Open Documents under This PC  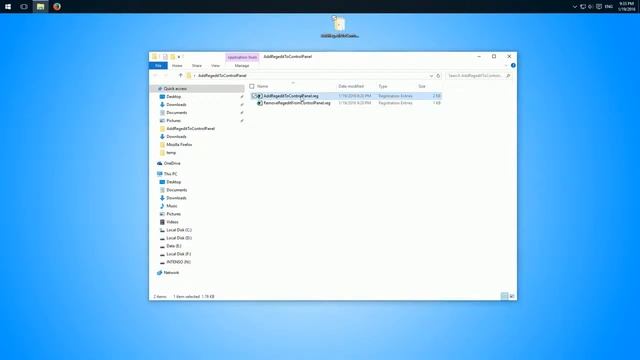pyautogui.click(x=176, y=190)
